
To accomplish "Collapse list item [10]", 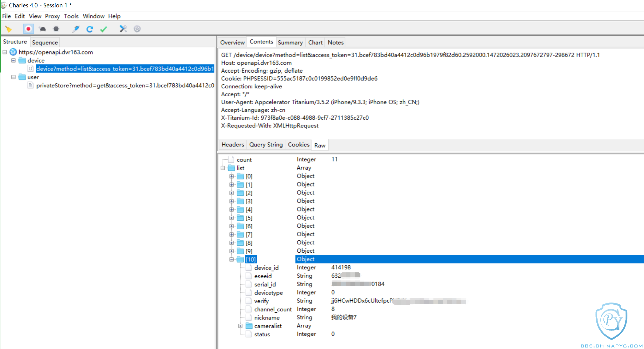I will [231, 259].
